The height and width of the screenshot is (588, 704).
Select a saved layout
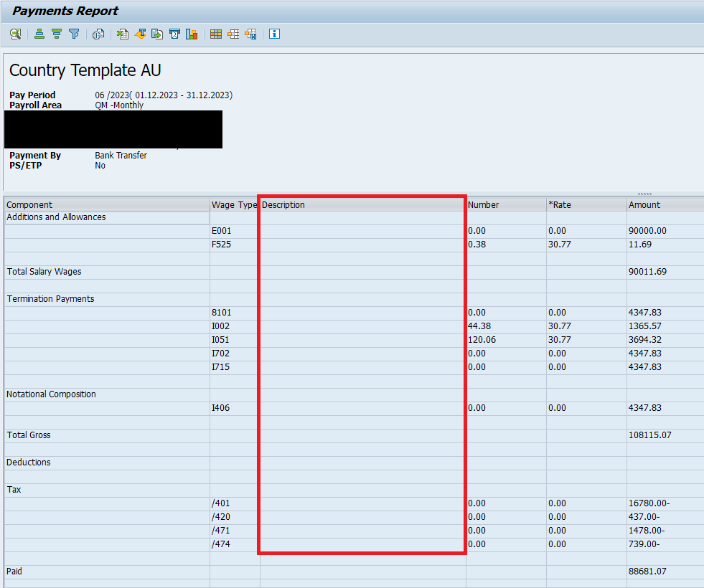pyautogui.click(x=233, y=34)
